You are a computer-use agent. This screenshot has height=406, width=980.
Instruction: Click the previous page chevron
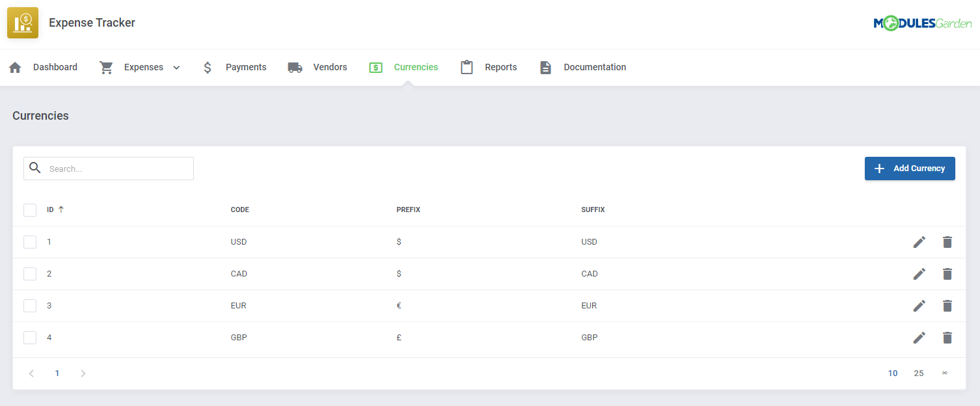point(31,373)
